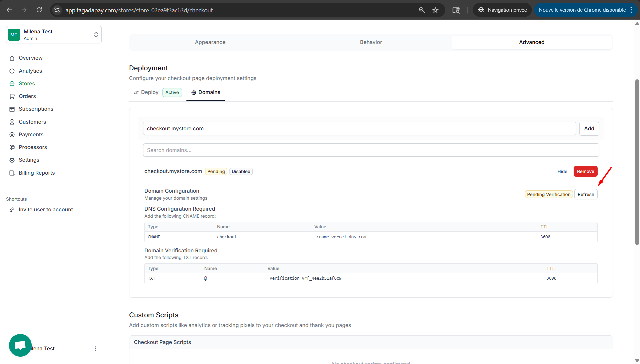Click the TXT type cell
Viewport: 640px width, 364px height.
[151, 278]
